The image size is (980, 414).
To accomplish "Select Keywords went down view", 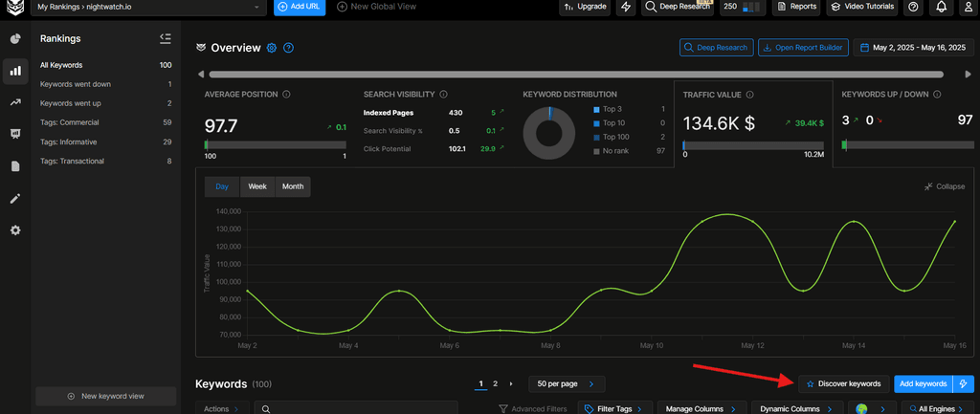I will [x=105, y=84].
